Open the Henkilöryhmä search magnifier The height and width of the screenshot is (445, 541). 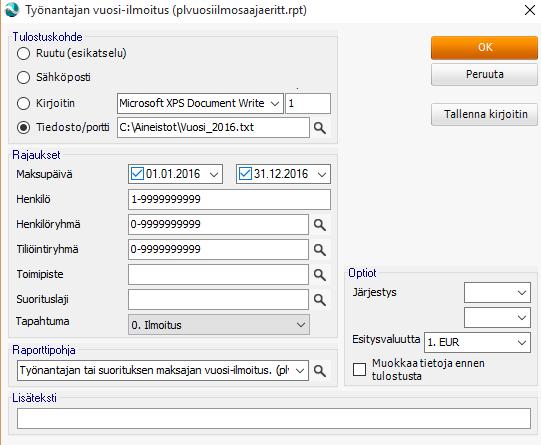[x=320, y=225]
